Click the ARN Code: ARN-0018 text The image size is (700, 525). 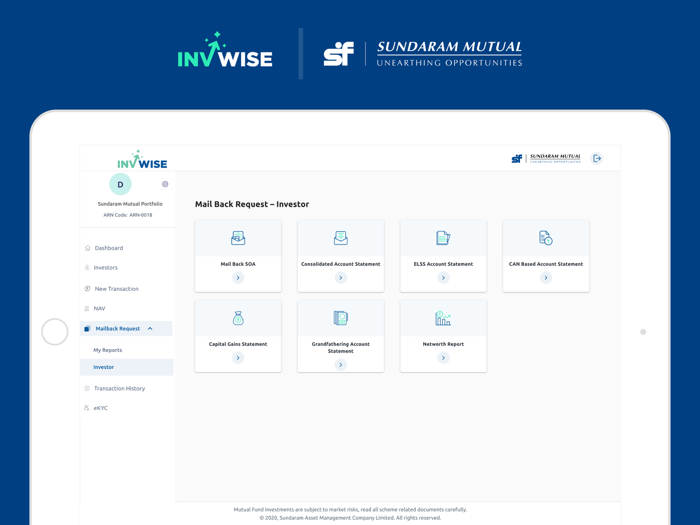click(128, 215)
